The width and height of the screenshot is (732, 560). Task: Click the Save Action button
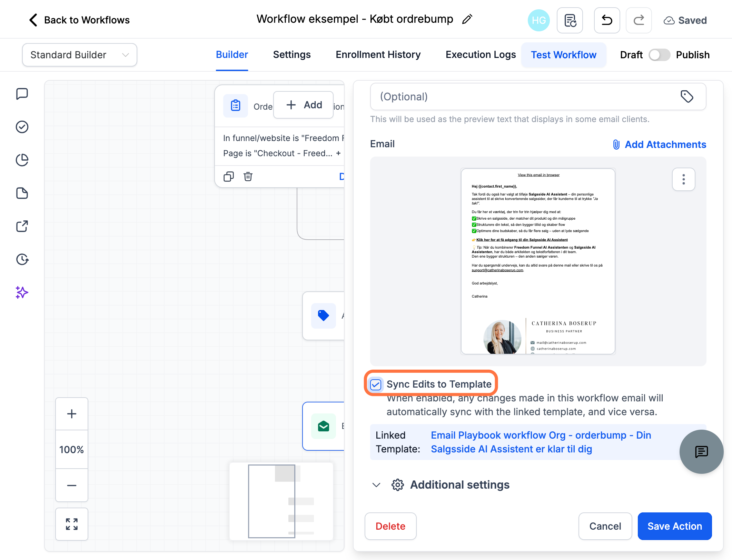click(675, 526)
